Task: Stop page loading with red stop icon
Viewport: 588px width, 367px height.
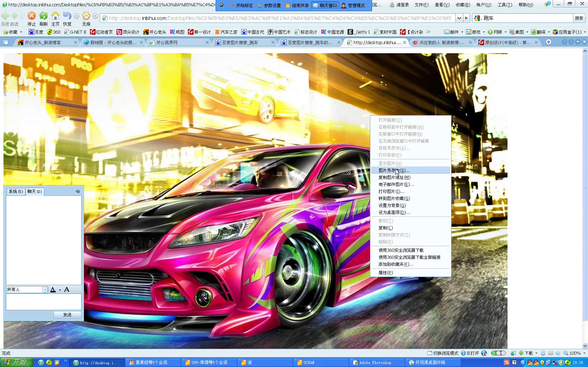Action: (x=31, y=16)
